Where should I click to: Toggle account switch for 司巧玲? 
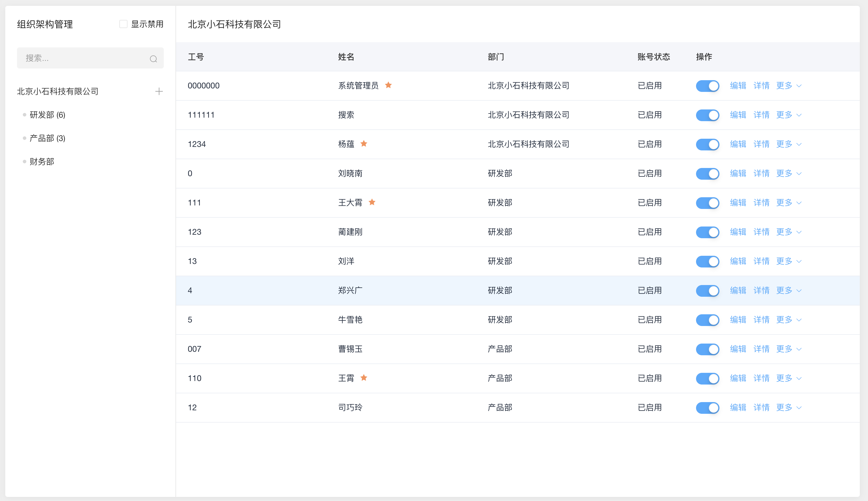point(707,407)
